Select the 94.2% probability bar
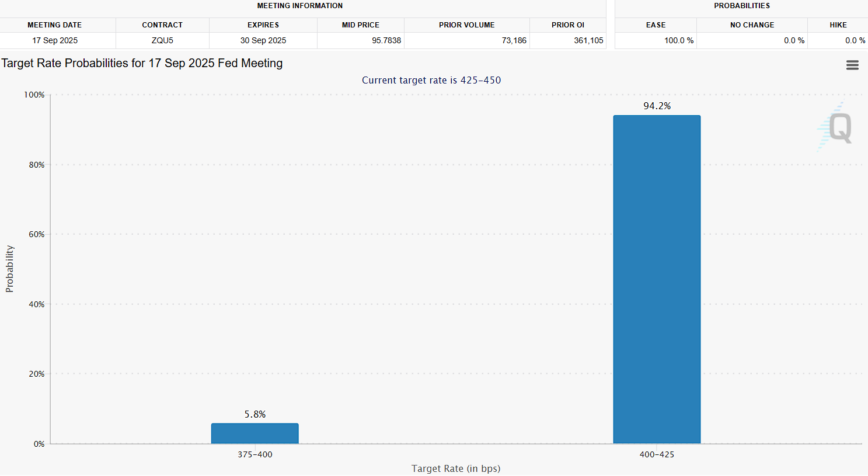The height and width of the screenshot is (476, 868). pos(657,279)
